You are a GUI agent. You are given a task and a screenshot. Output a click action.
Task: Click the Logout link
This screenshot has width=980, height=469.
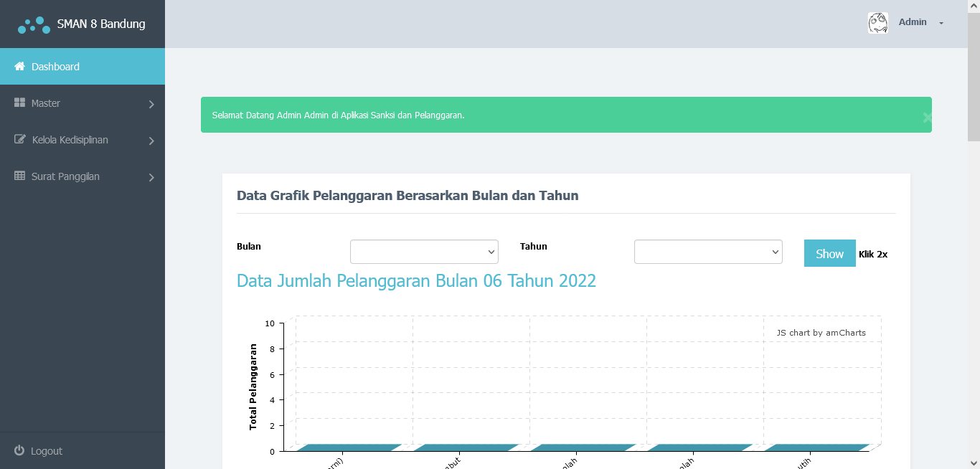tap(47, 451)
